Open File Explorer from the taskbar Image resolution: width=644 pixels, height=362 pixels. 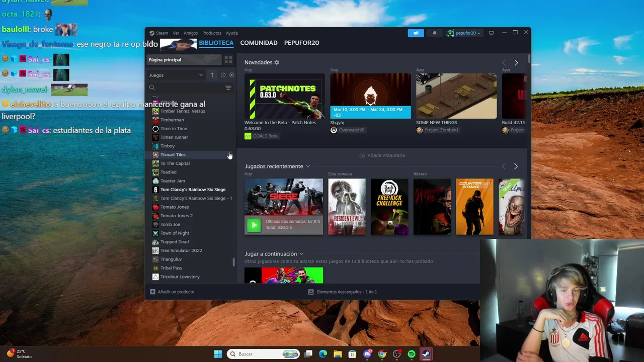(x=338, y=354)
